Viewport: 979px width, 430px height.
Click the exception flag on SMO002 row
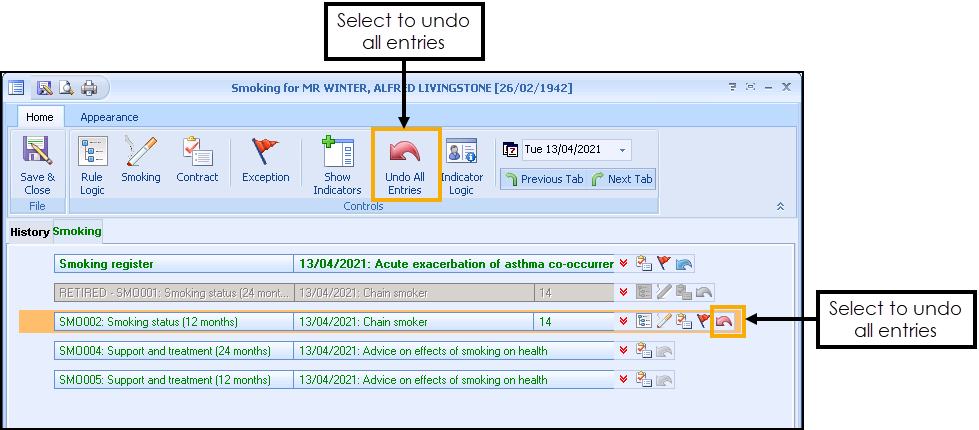point(704,322)
